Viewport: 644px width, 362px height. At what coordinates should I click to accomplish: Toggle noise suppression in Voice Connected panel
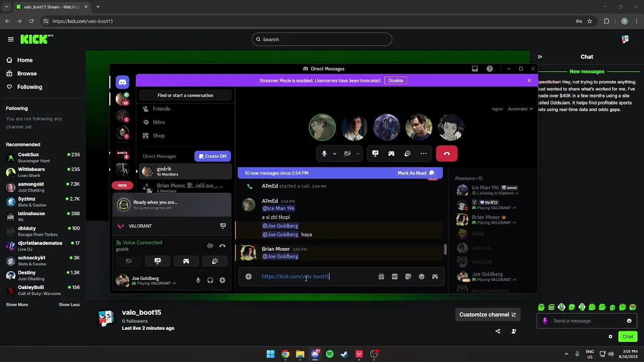(x=210, y=246)
